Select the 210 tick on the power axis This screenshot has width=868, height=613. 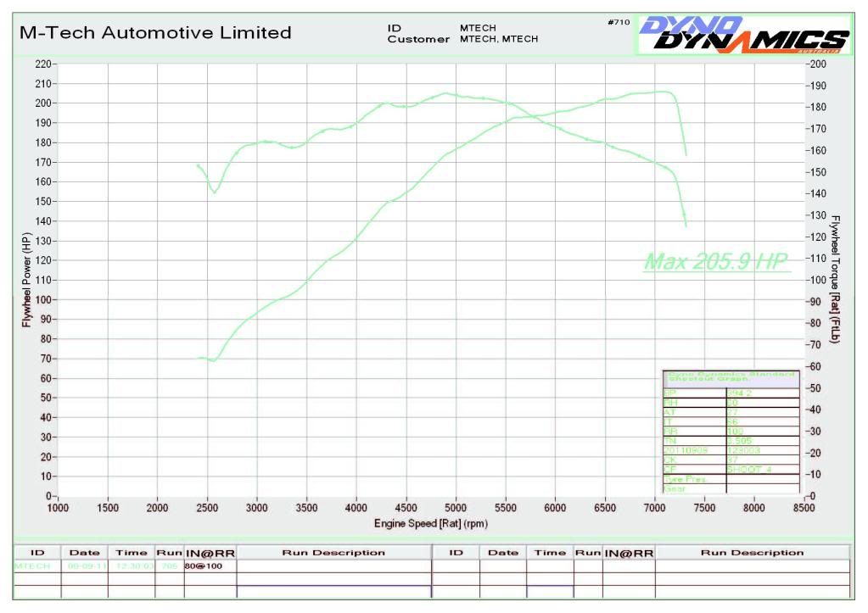point(43,84)
